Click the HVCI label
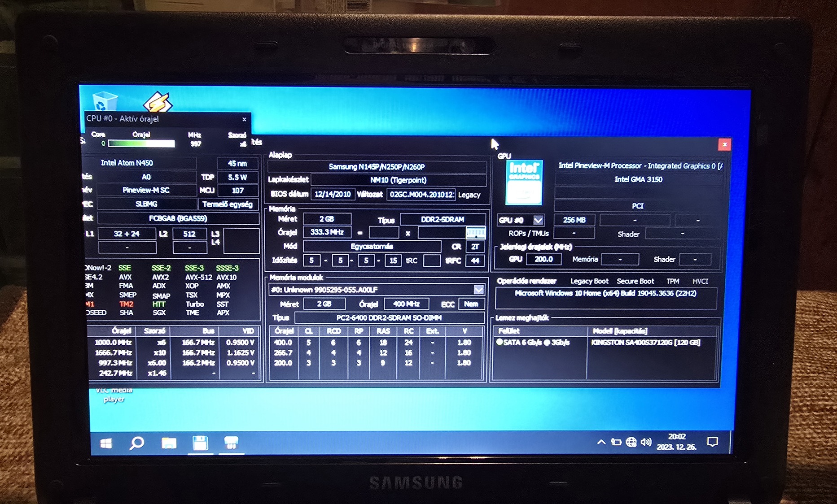Image resolution: width=837 pixels, height=504 pixels. 700,281
